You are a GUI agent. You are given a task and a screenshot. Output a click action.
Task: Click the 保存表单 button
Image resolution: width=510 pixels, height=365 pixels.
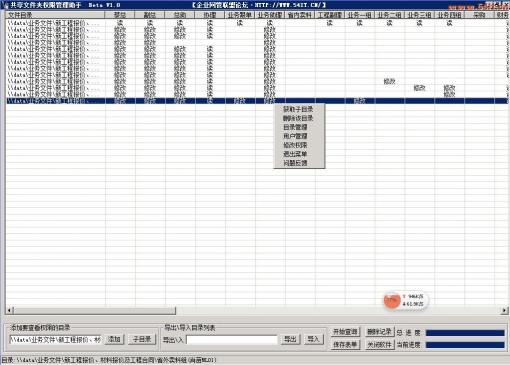pyautogui.click(x=345, y=345)
